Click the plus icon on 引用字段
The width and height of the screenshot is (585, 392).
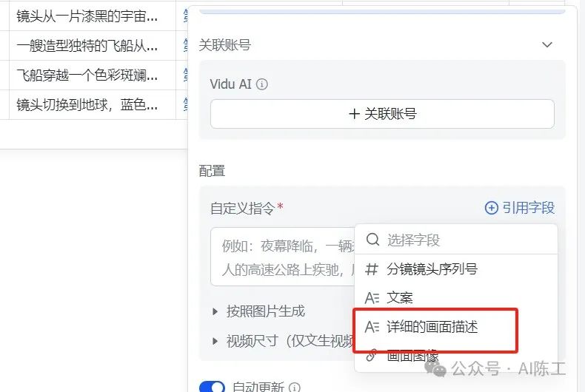(x=492, y=208)
